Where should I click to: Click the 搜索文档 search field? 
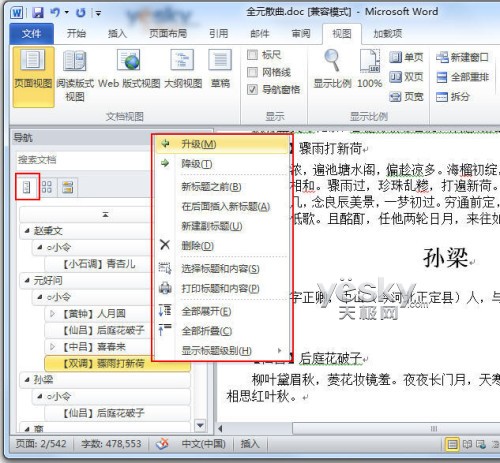[x=83, y=160]
